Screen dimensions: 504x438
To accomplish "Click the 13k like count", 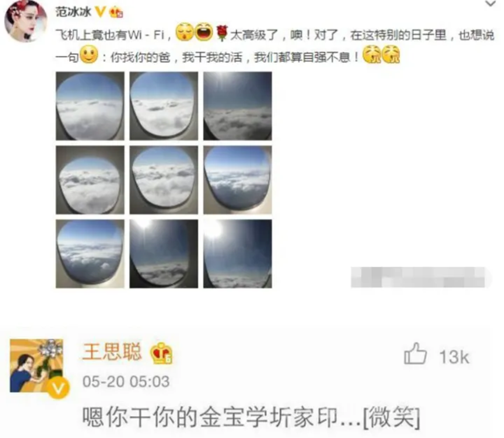I will (454, 357).
